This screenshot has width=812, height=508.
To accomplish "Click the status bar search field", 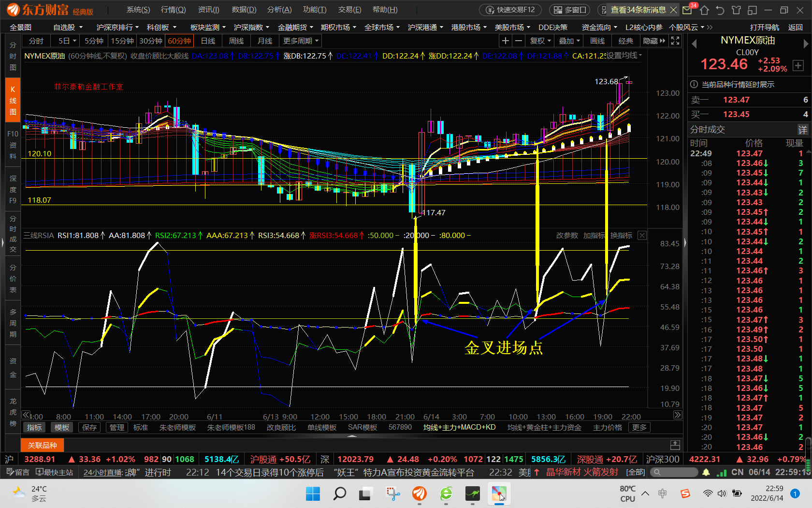I will pos(673,472).
